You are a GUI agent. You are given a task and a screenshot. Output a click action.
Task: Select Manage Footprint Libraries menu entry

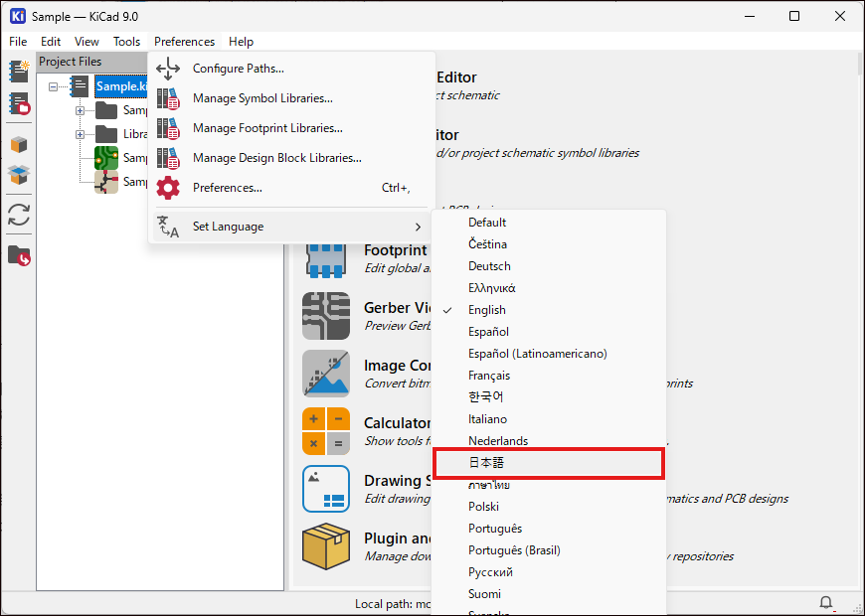pos(266,128)
